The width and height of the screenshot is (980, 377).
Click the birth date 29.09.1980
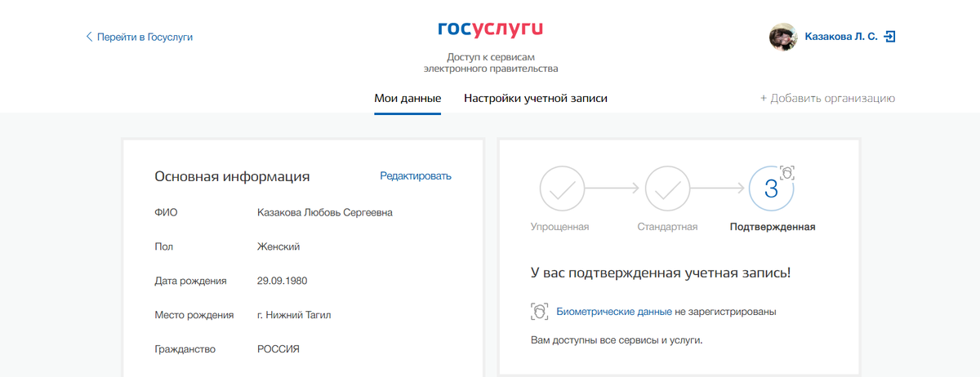283,282
